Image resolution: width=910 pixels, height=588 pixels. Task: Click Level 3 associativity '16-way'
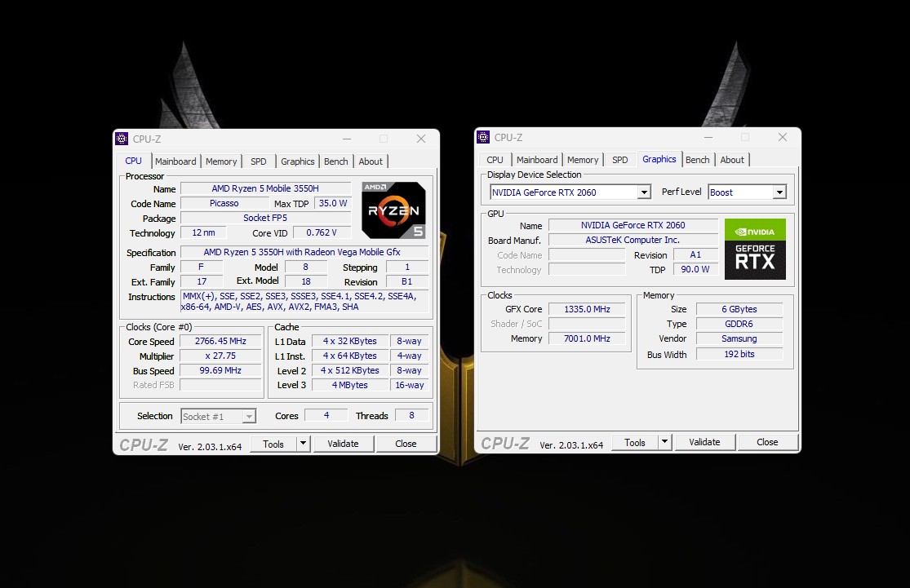(409, 384)
